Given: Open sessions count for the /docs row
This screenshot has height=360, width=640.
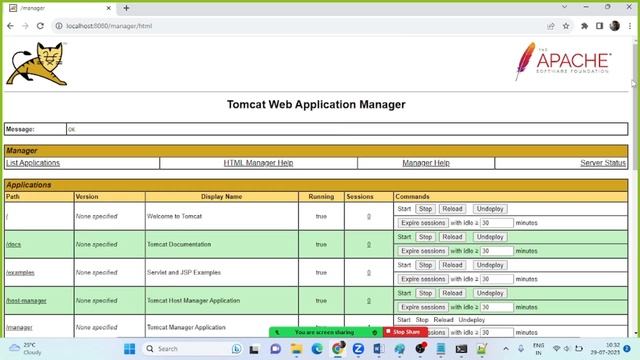Looking at the screenshot, I should point(369,244).
